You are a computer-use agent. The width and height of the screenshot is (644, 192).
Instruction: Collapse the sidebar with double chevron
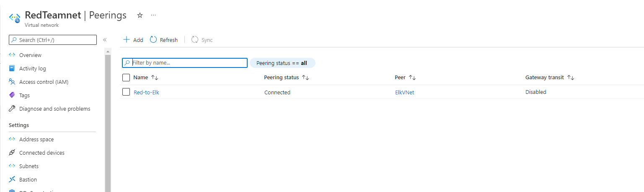(105, 40)
